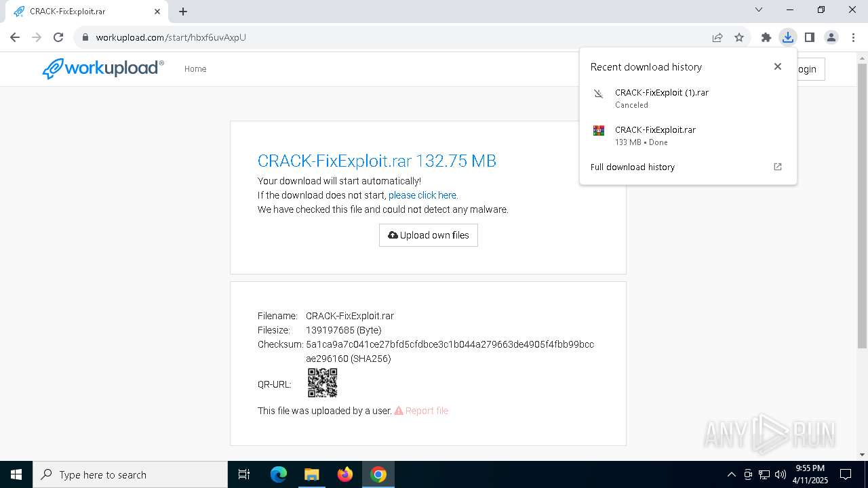Open CRACK-FixExploit.rar completed download

688,136
